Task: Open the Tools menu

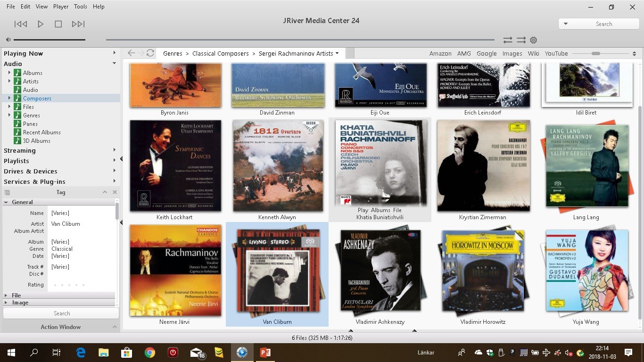Action: [81, 7]
